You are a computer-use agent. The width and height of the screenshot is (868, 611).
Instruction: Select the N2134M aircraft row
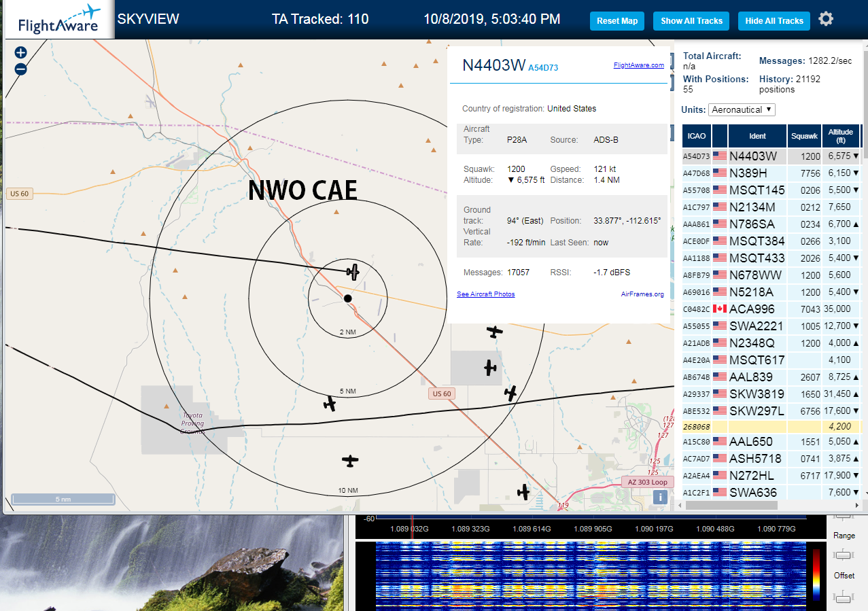pyautogui.click(x=771, y=207)
